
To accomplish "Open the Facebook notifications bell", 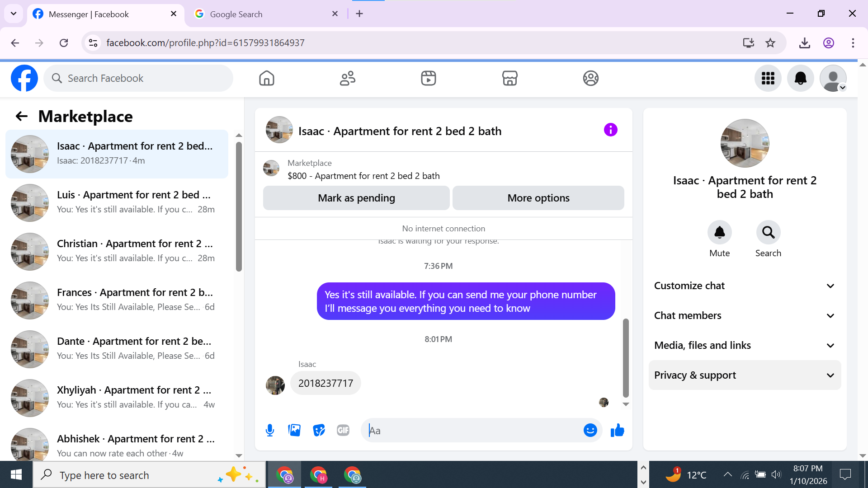I will (800, 78).
